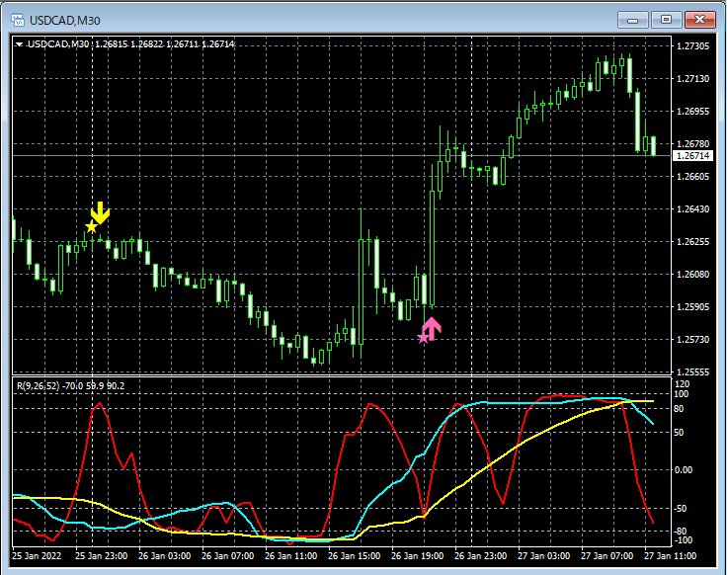This screenshot has width=728, height=575.
Task: Click the USDCAD chart window icon
Action: coord(18,20)
